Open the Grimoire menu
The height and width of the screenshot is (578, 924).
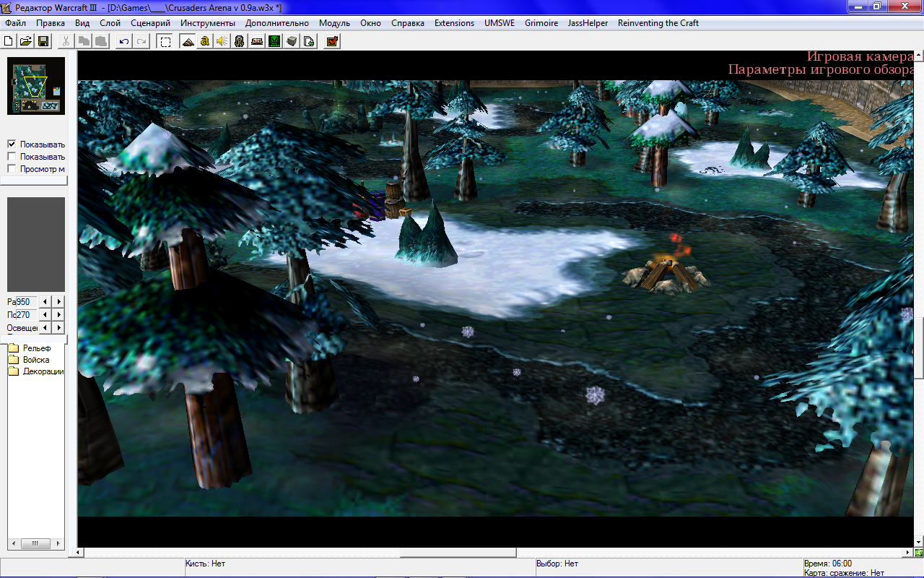click(x=541, y=23)
